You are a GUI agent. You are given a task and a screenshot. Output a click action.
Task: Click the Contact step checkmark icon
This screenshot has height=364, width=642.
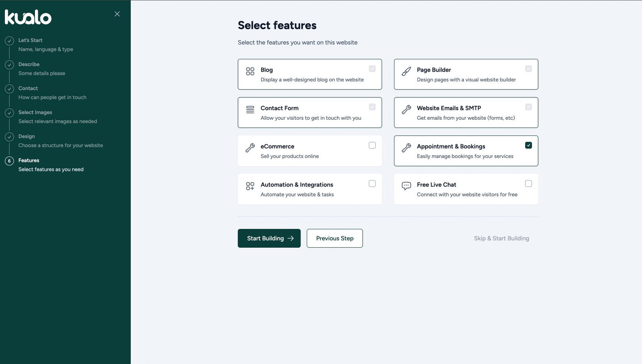pyautogui.click(x=9, y=89)
